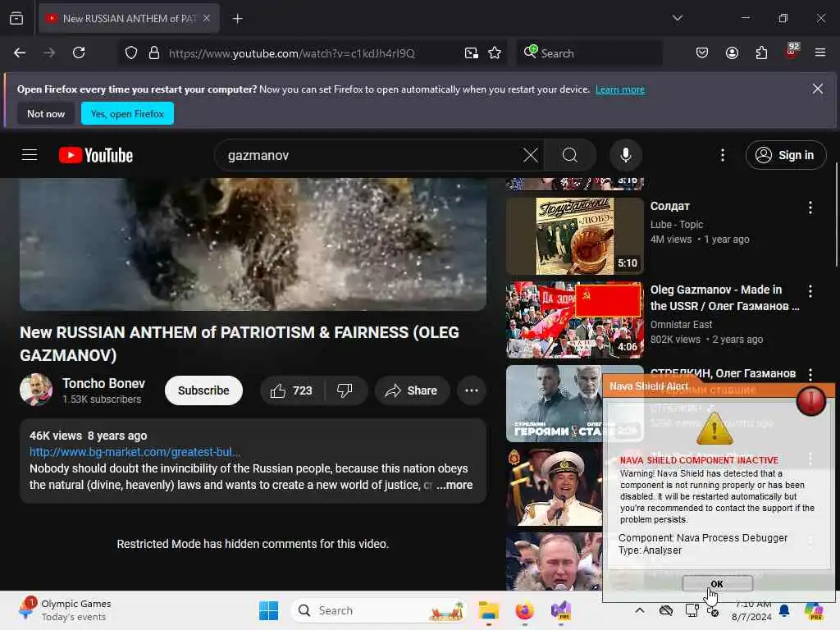Go to YouTube home logo

pos(96,155)
